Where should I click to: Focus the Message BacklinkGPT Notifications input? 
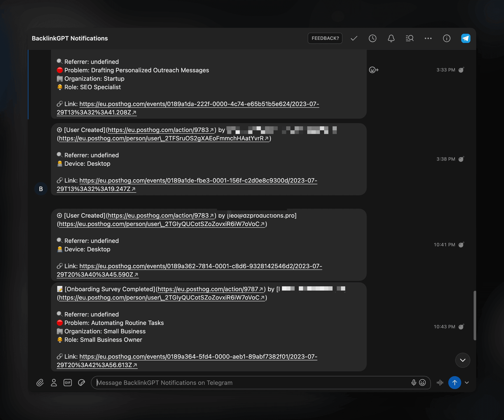[x=249, y=383]
